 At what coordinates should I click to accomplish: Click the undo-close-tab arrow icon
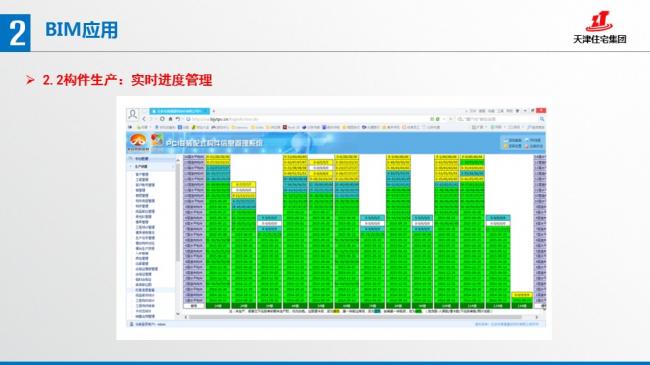(x=177, y=119)
